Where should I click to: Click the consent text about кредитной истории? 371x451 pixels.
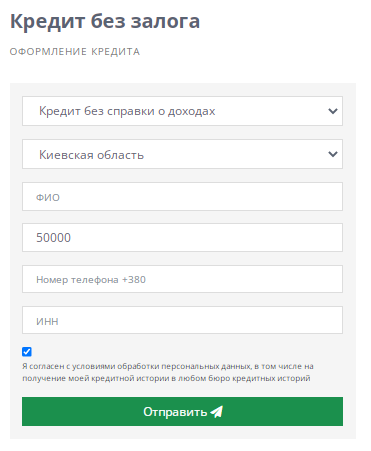point(168,372)
